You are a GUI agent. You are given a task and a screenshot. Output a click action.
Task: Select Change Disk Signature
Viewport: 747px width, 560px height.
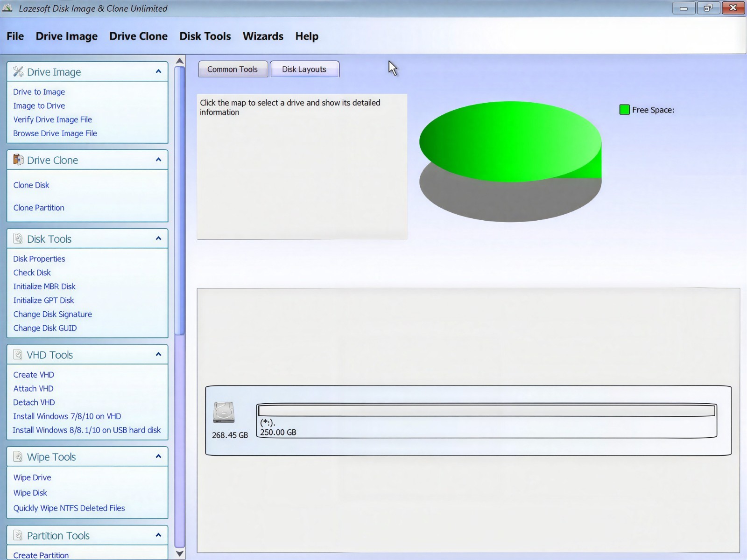pos(53,315)
